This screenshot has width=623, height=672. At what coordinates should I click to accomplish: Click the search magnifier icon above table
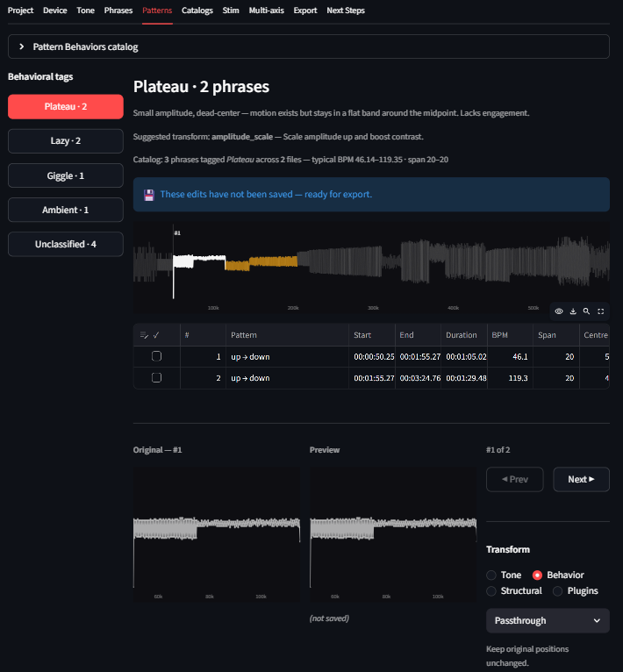click(586, 311)
